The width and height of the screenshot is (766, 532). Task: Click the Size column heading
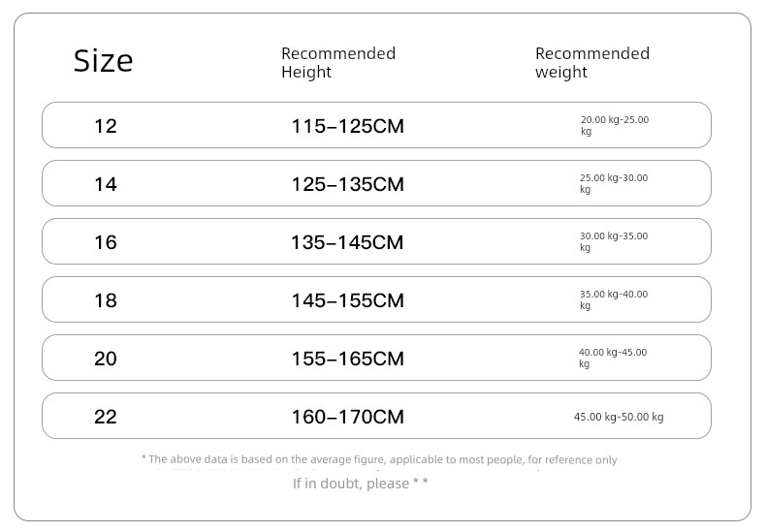click(x=103, y=61)
